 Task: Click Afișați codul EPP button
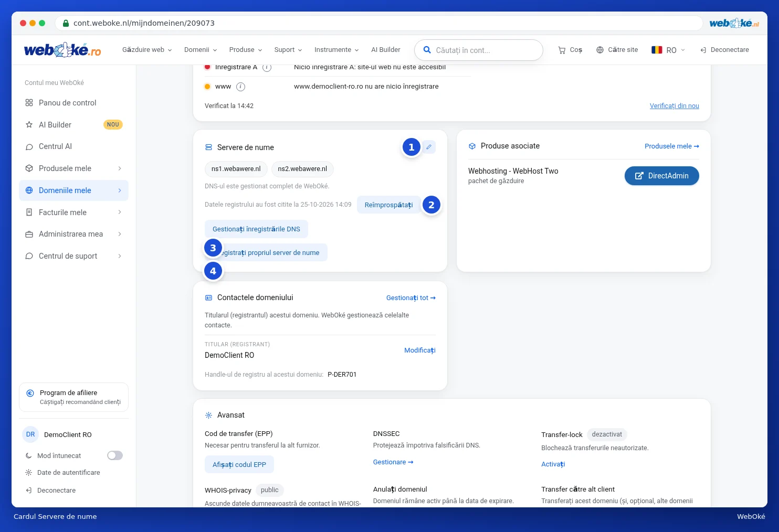pos(239,465)
